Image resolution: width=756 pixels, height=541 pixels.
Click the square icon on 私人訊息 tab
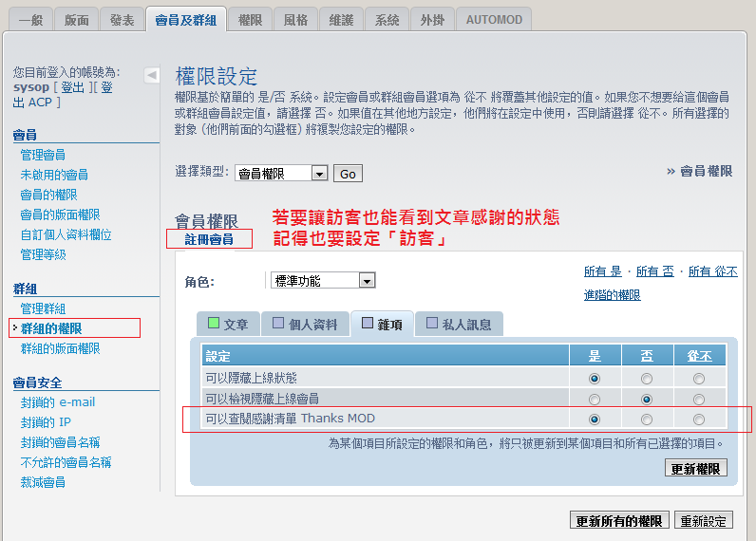(x=431, y=324)
